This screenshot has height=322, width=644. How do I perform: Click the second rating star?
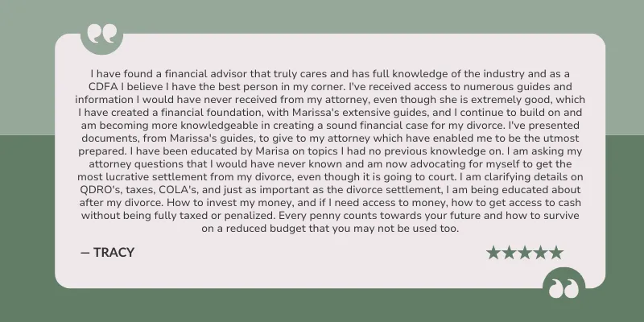click(x=509, y=253)
